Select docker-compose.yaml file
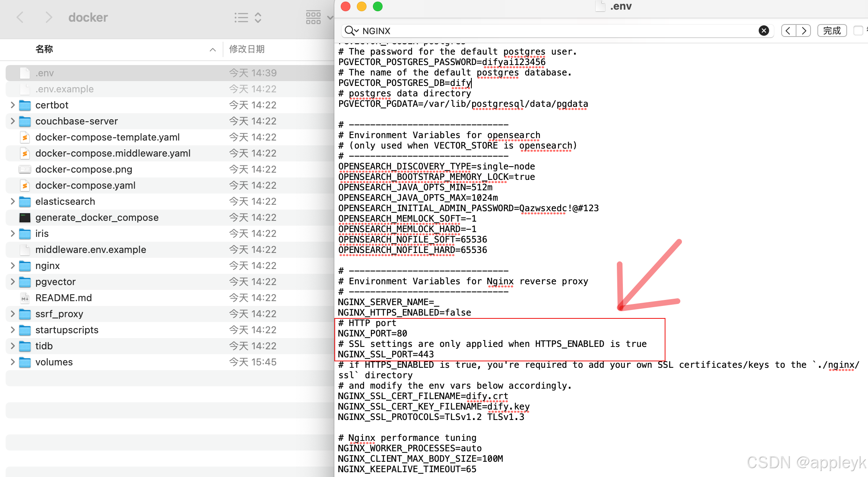The image size is (868, 477). [x=85, y=185]
